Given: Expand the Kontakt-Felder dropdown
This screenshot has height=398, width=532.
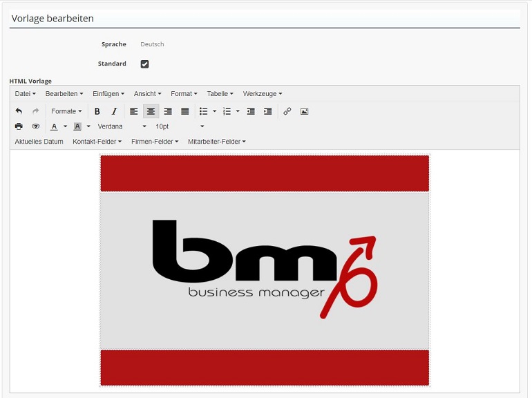Looking at the screenshot, I should click(x=97, y=142).
